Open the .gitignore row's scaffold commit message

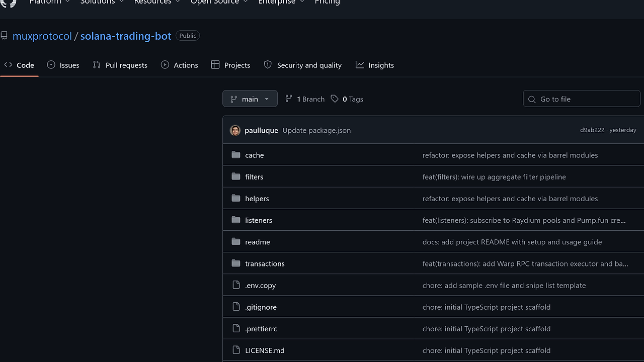(487, 307)
